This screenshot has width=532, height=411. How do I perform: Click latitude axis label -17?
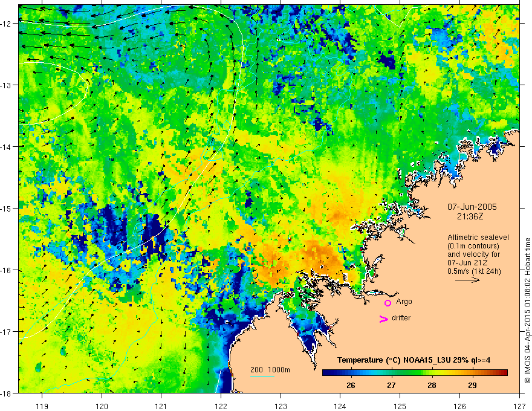(x=6, y=331)
